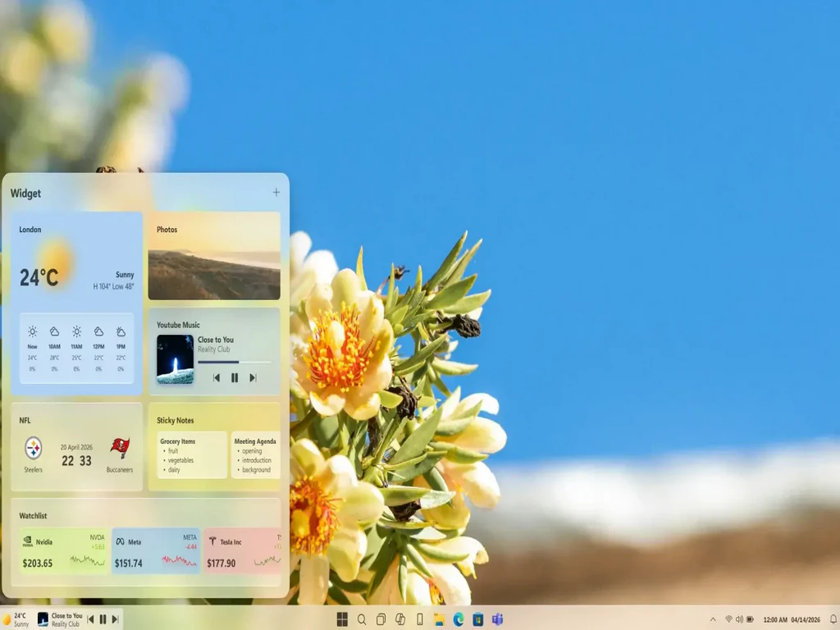Open the Meeting Agenda sticky note
The height and width of the screenshot is (630, 840).
pyautogui.click(x=255, y=455)
